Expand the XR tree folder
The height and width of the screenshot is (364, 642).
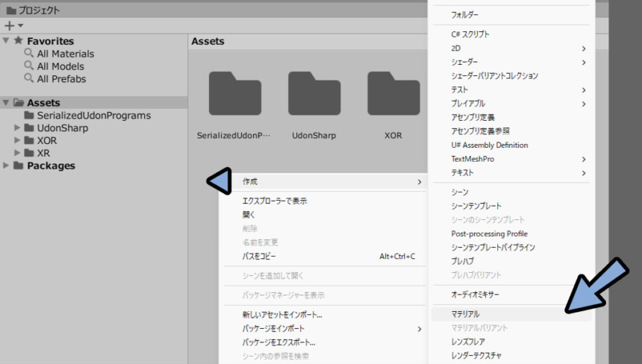click(x=17, y=153)
